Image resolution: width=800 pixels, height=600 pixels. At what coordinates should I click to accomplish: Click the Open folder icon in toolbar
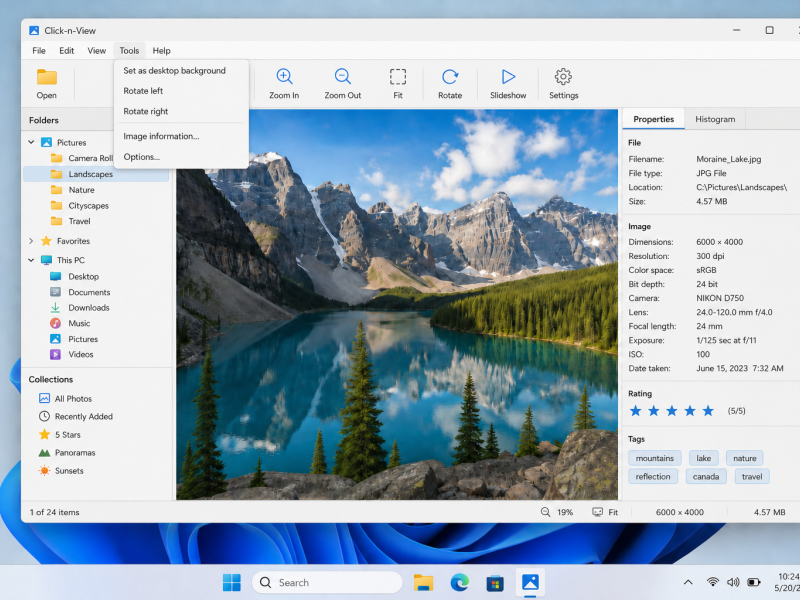46,77
